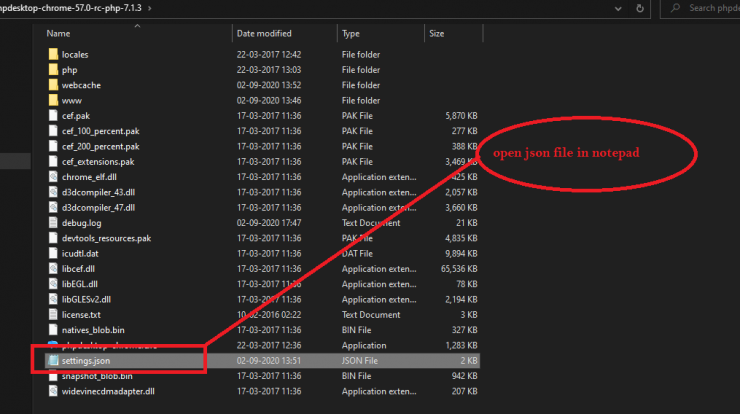Select the locales folder name
The height and width of the screenshot is (414, 740).
pos(75,54)
